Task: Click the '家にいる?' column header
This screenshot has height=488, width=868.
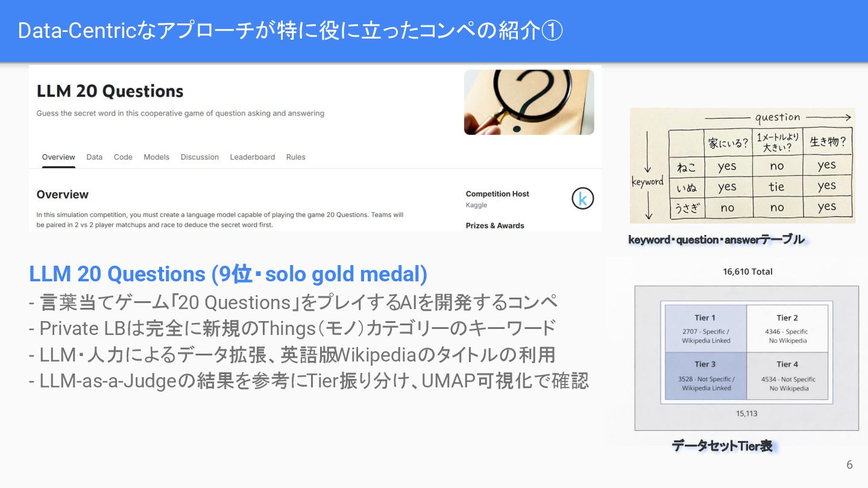Action: 729,143
